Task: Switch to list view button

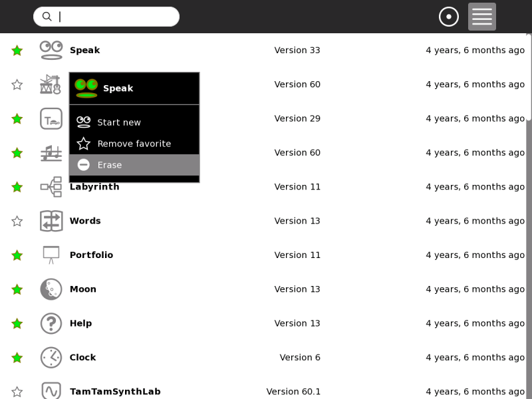Action: point(481,17)
